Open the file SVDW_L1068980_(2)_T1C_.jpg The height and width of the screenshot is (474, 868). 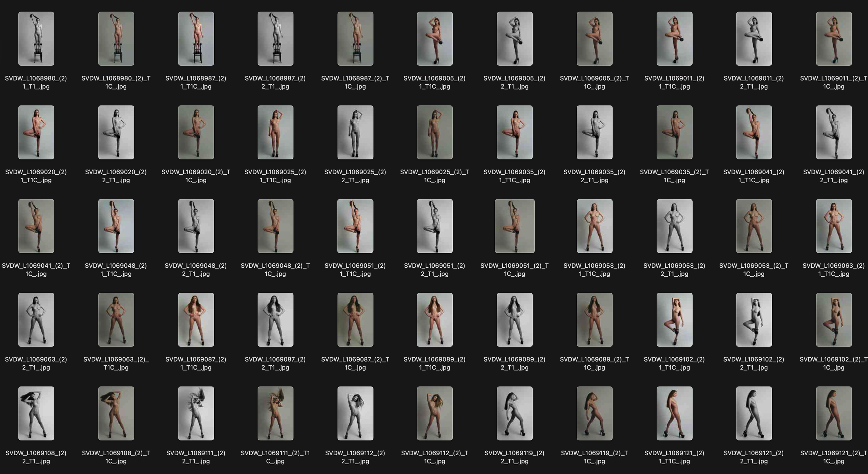(x=116, y=38)
